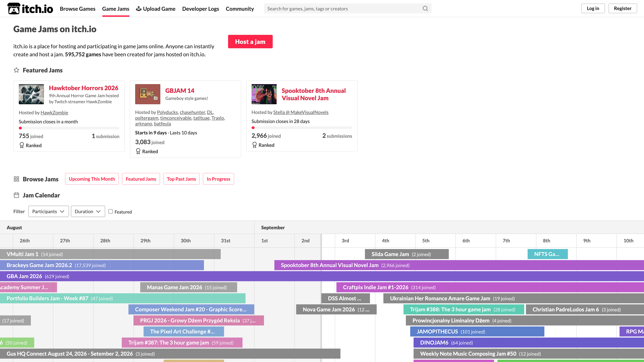The height and width of the screenshot is (362, 644).
Task: Open Weekly Note Music Composing Jam #50 bar
Action: pos(529,354)
